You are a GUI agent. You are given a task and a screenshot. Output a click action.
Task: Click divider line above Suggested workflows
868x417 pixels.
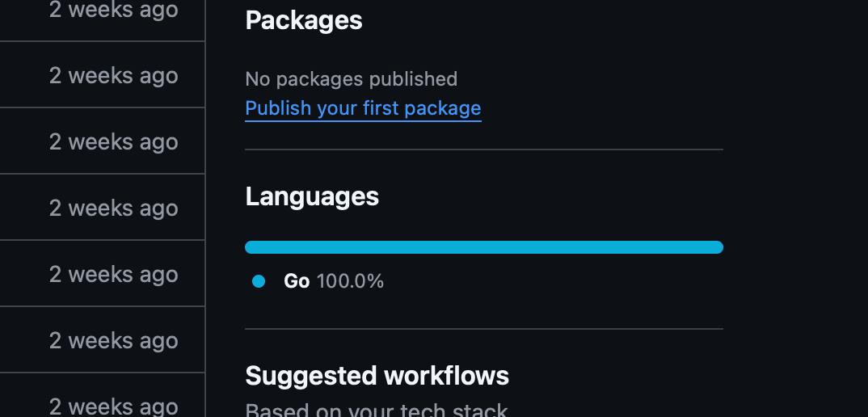(483, 329)
